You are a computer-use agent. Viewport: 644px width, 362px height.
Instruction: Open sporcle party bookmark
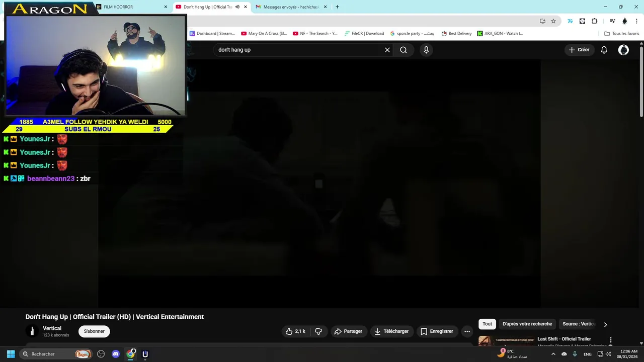pyautogui.click(x=412, y=34)
